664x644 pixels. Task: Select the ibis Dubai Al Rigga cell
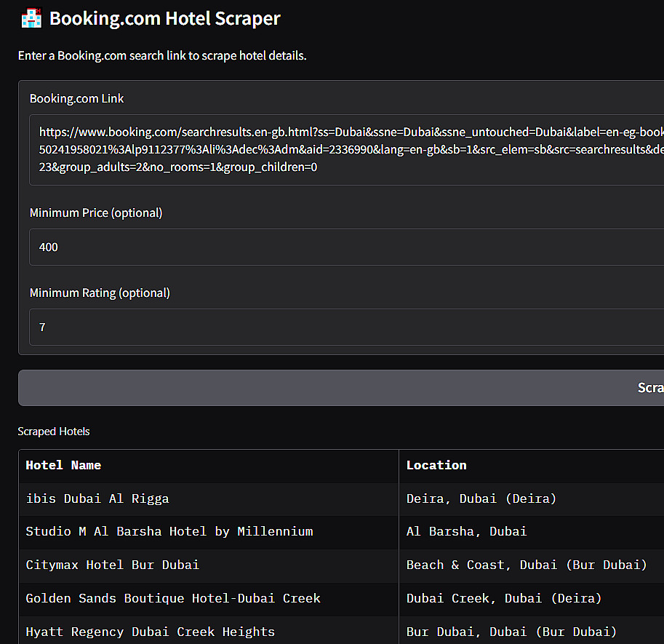coord(209,499)
